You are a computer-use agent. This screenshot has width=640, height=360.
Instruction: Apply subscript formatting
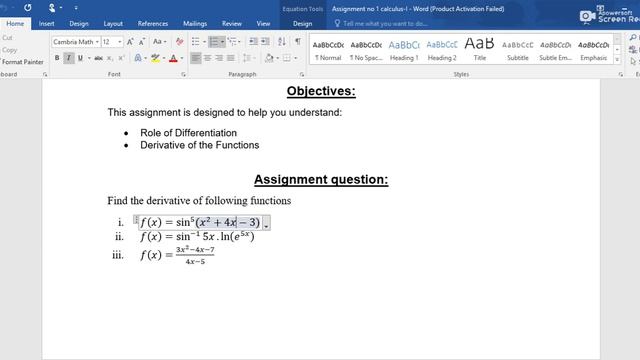[110, 58]
